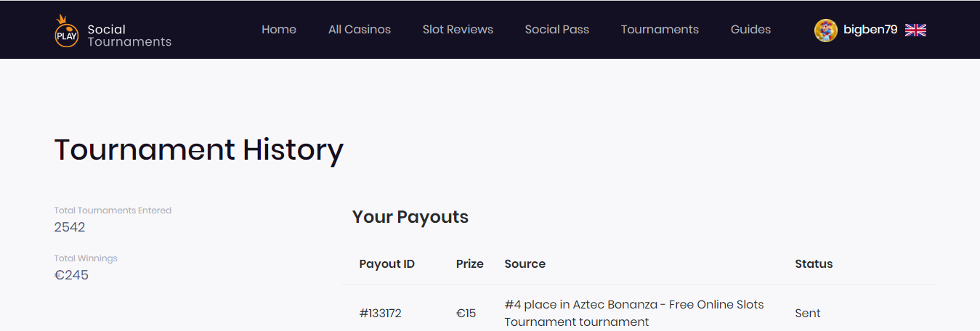Visit the Guides page
This screenshot has width=980, height=331.
pos(750,30)
